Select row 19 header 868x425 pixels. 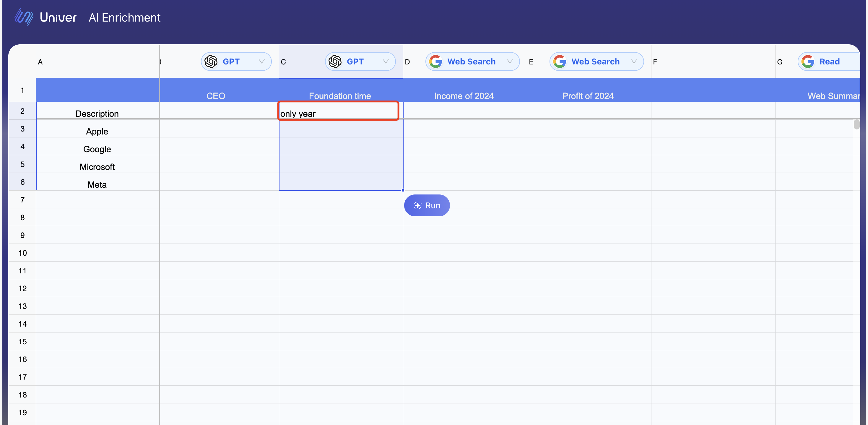pos(22,412)
